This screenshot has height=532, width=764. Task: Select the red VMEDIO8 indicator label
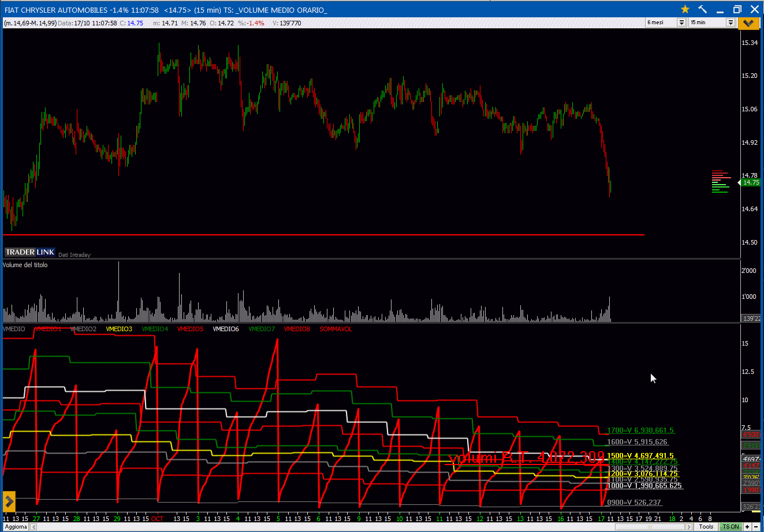coord(297,329)
